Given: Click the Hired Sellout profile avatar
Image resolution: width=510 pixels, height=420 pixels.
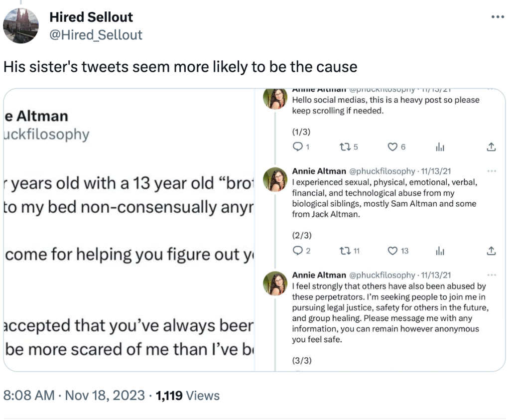Looking at the screenshot, I should coord(21,26).
